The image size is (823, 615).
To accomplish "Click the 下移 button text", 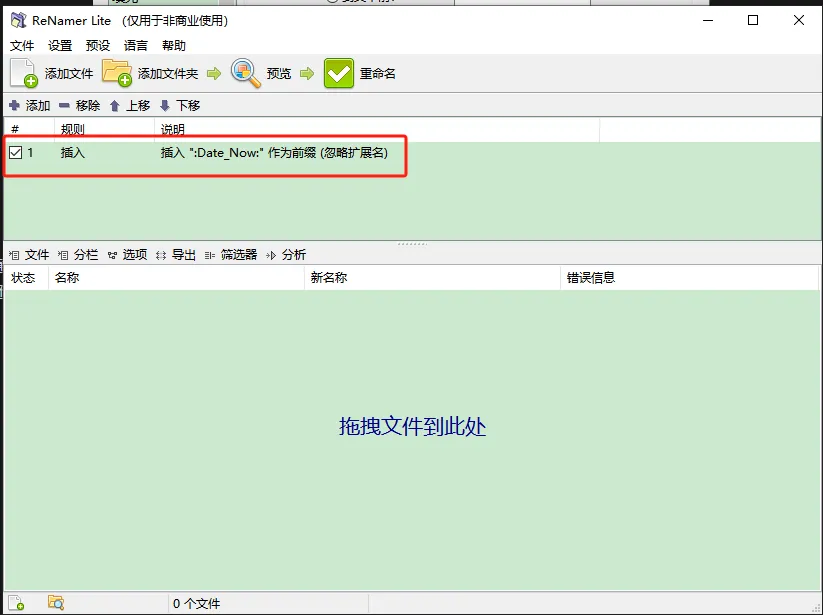I will (188, 105).
